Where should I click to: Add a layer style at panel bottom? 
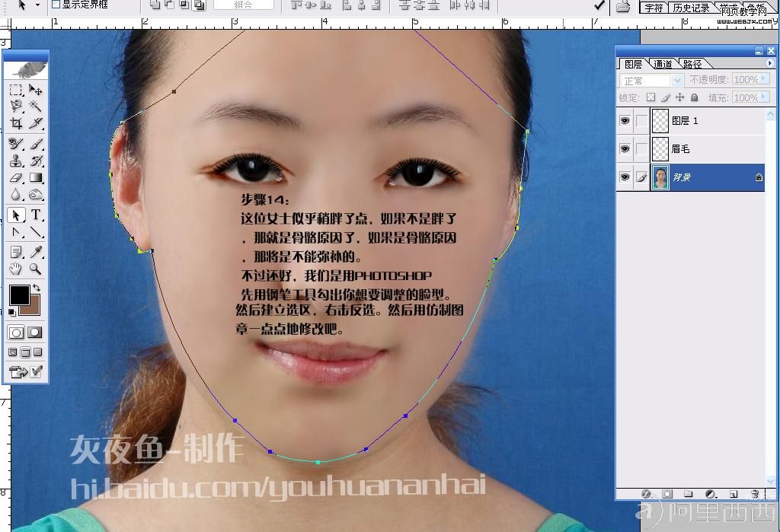647,494
